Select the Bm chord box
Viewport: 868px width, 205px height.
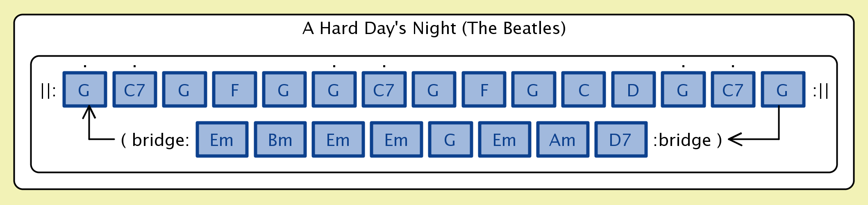(280, 140)
